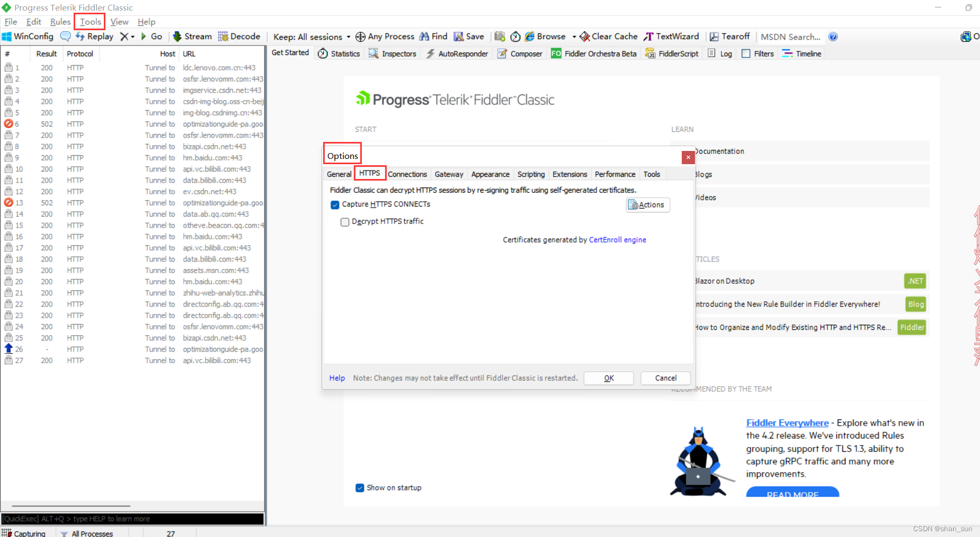
Task: Switch to Performance options tab
Action: pyautogui.click(x=614, y=174)
